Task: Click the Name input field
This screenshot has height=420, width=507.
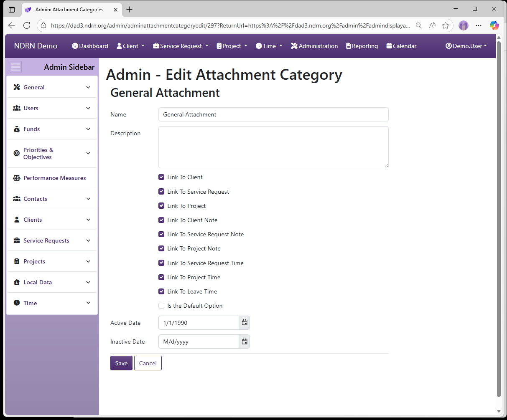Action: click(x=273, y=114)
